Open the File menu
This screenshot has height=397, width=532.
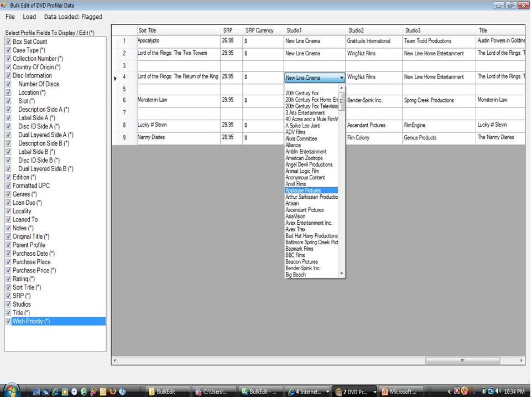[x=10, y=17]
